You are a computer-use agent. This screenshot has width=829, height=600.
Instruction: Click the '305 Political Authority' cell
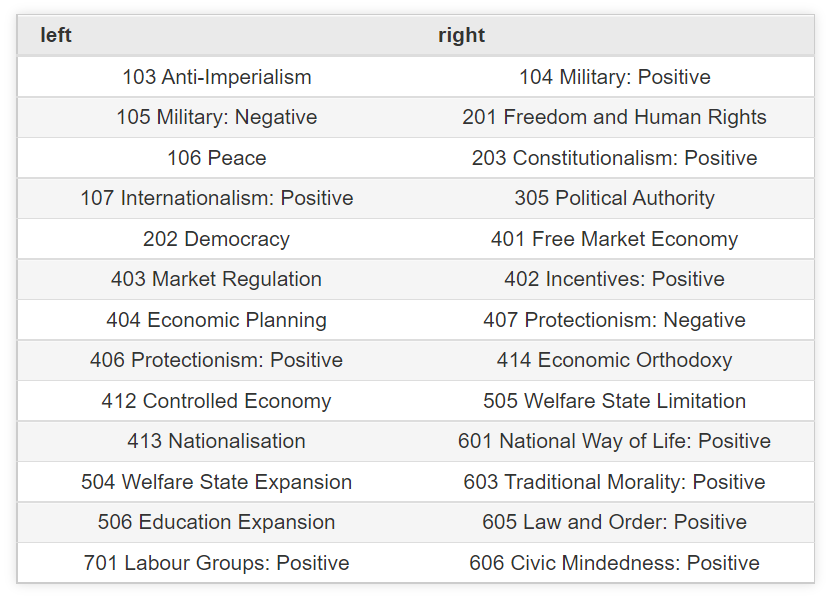(615, 198)
